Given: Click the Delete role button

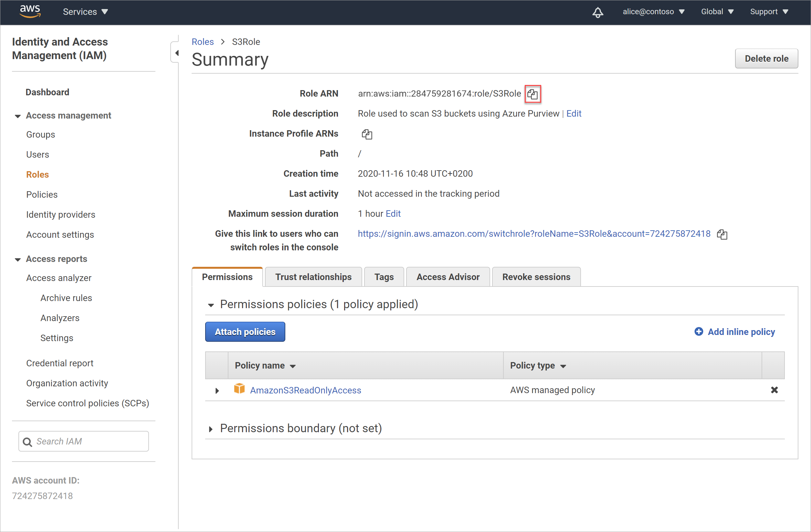Looking at the screenshot, I should click(766, 57).
